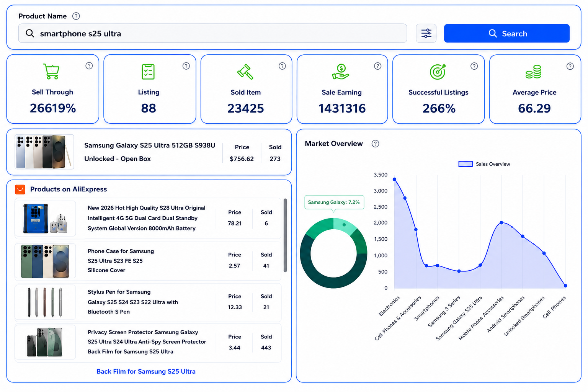The image size is (588, 392).
Task: Open the S28 Ultra phone listing thumbnail
Action: [x=45, y=219]
